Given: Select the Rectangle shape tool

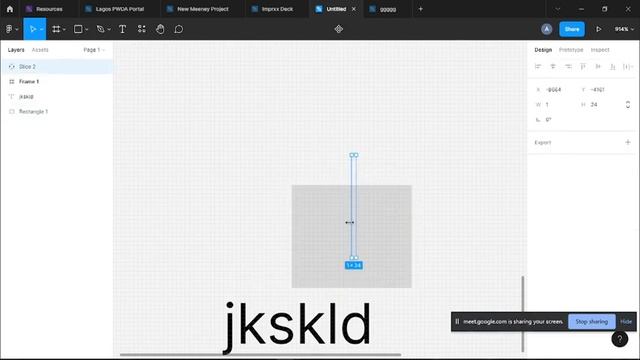Looking at the screenshot, I should pos(78,29).
